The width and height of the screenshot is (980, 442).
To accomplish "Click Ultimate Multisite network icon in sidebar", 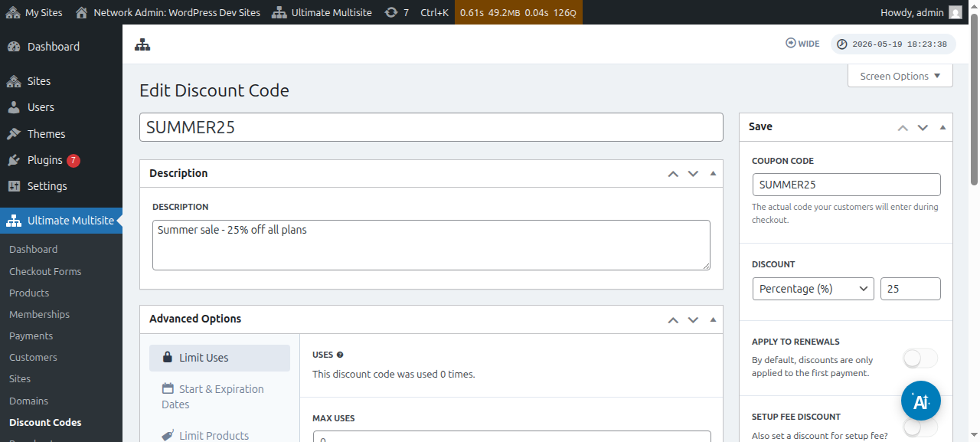I will [14, 221].
